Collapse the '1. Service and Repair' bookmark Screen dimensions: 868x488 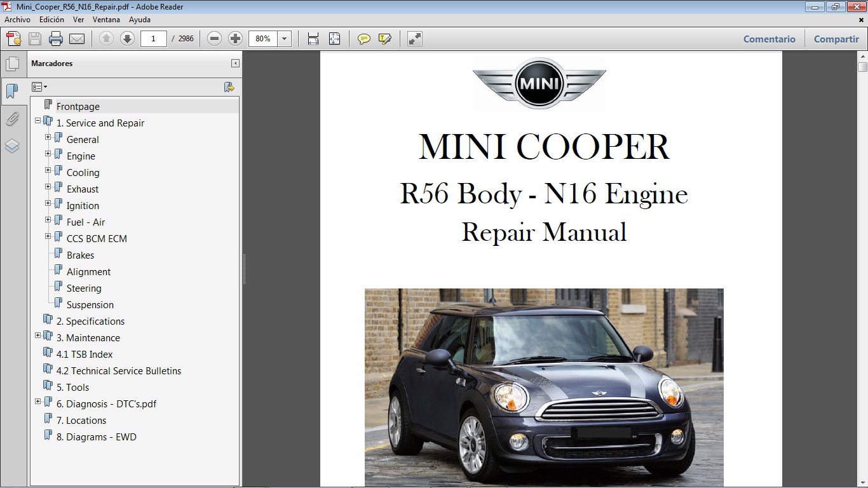coord(38,121)
